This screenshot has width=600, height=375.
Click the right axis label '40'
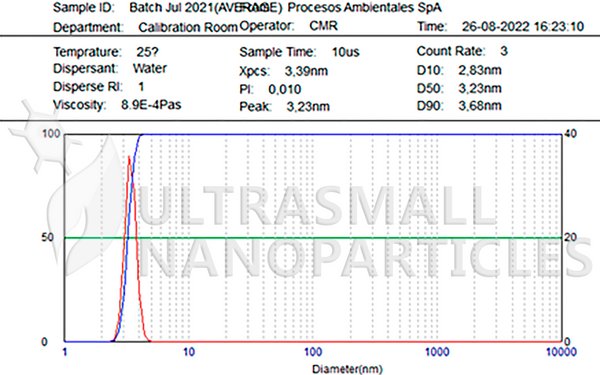tap(570, 134)
